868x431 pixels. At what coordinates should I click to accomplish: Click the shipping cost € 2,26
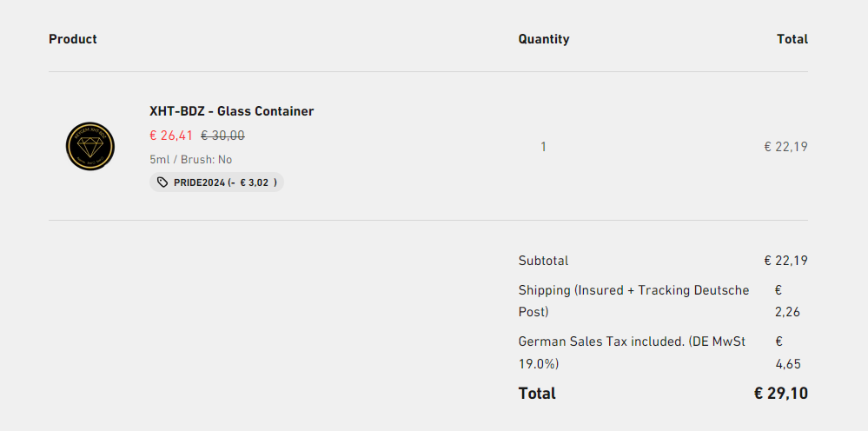(x=787, y=301)
